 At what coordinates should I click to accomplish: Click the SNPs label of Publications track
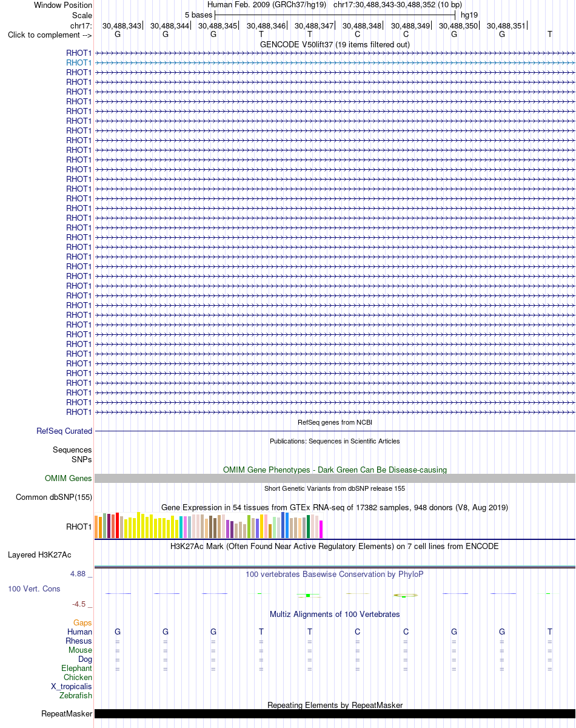82,459
